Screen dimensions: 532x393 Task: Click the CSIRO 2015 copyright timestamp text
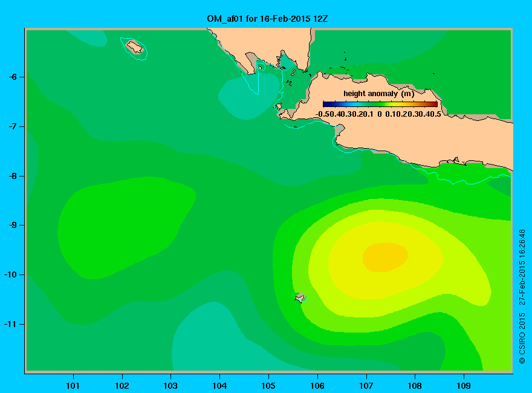[522, 296]
